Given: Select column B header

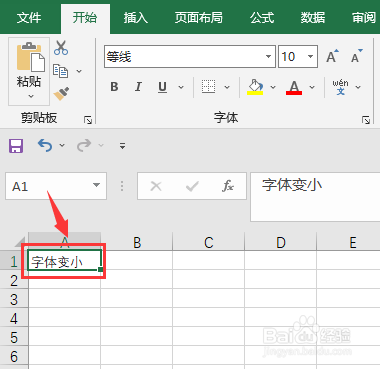Looking at the screenshot, I should tap(137, 242).
